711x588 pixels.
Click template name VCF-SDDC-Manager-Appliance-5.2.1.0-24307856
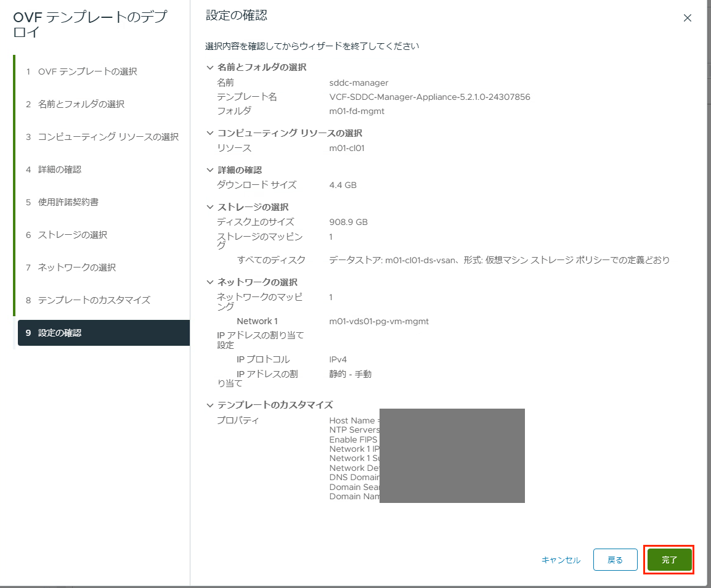(x=429, y=97)
